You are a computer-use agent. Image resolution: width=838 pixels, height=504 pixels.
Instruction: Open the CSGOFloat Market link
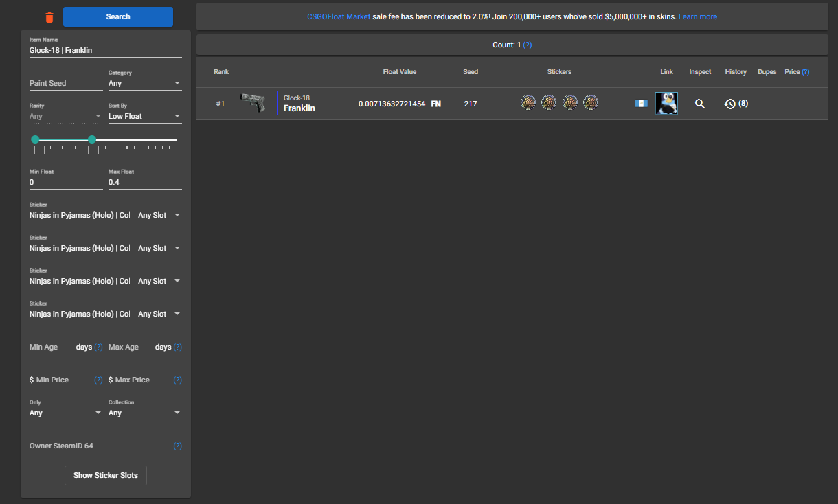coord(339,16)
